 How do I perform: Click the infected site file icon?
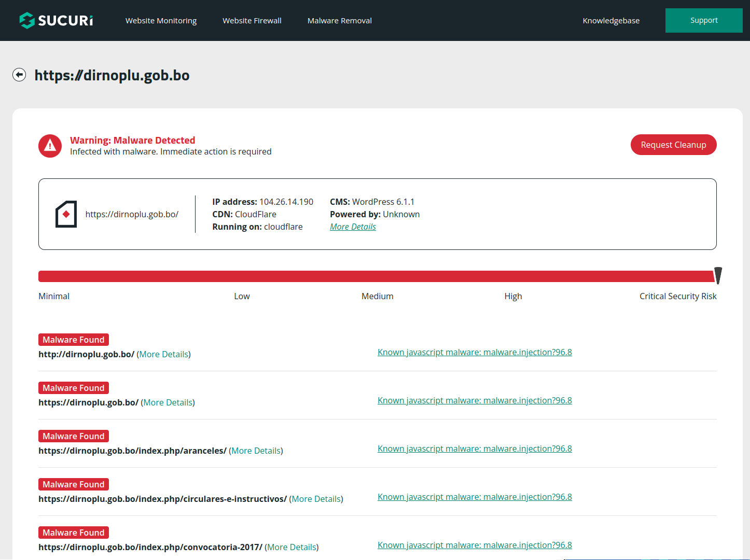pyautogui.click(x=66, y=214)
